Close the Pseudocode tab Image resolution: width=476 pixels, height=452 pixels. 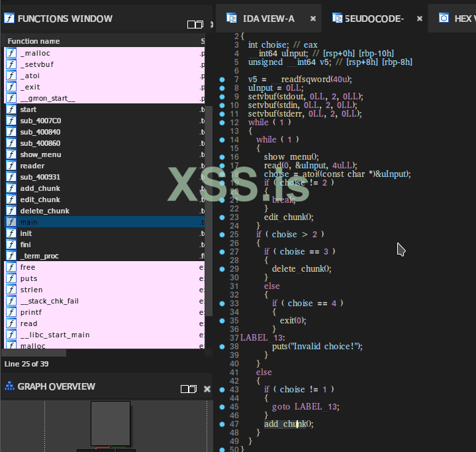pos(420,19)
